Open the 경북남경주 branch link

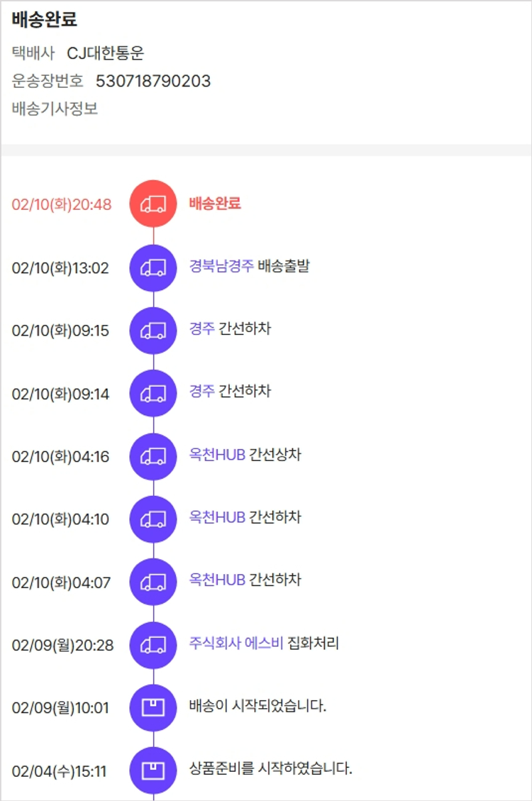(221, 267)
